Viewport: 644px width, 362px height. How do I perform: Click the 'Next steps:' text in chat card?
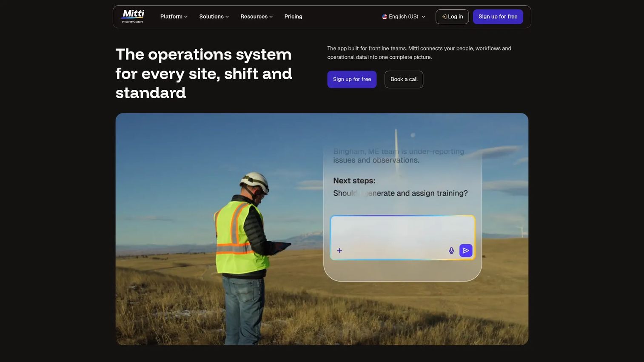coord(354,181)
